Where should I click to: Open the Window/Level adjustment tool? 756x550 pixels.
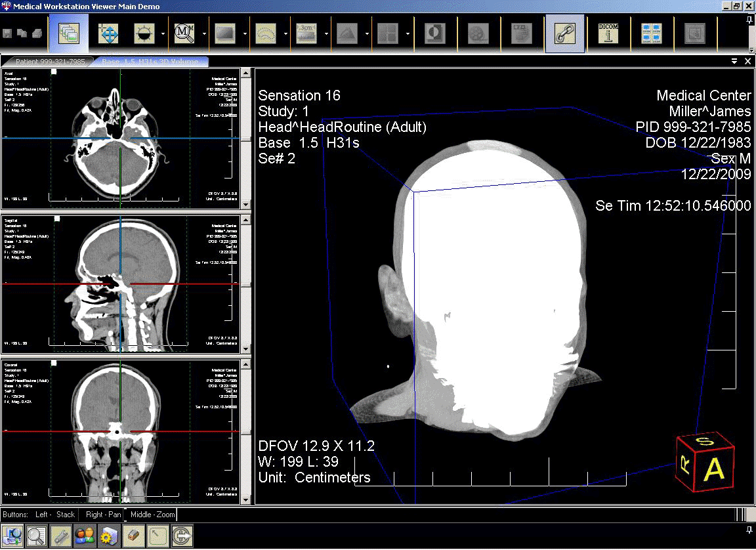(x=146, y=33)
